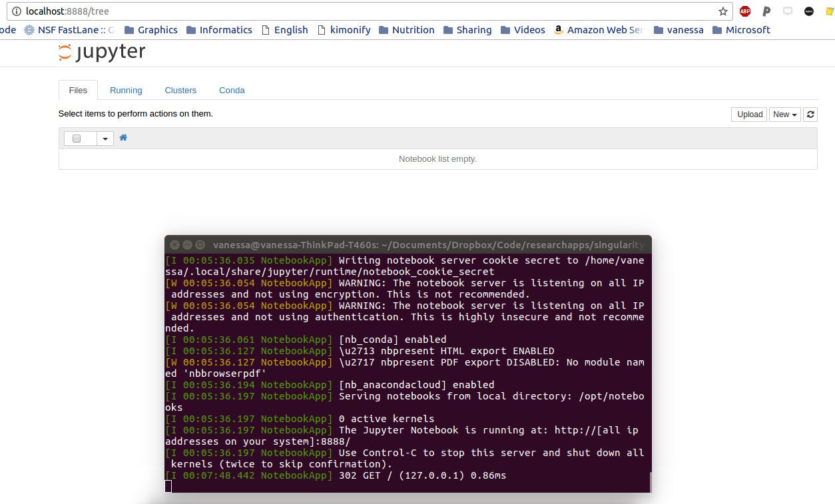Image resolution: width=835 pixels, height=504 pixels.
Task: Click 'nbpresent HTML export ENABLED' line
Action: click(360, 351)
